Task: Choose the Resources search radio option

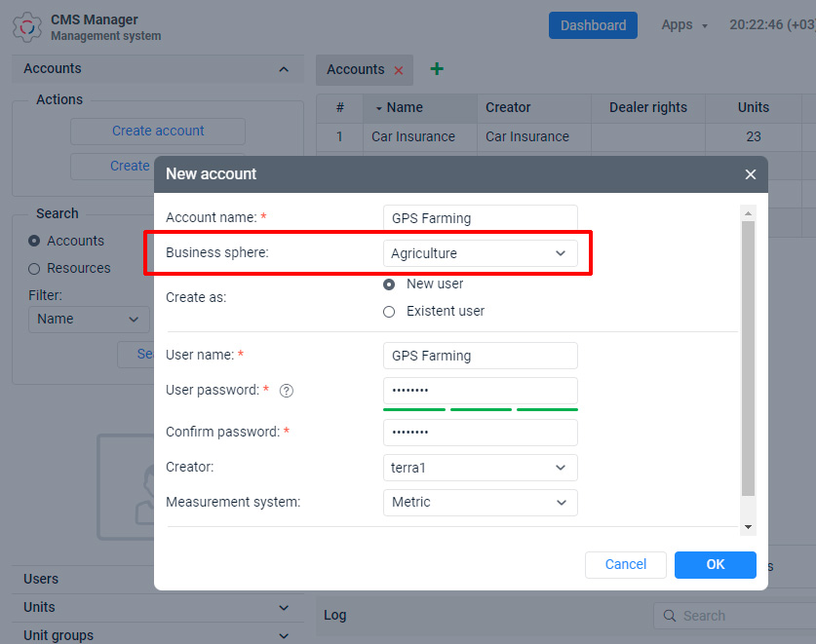Action: click(x=34, y=268)
